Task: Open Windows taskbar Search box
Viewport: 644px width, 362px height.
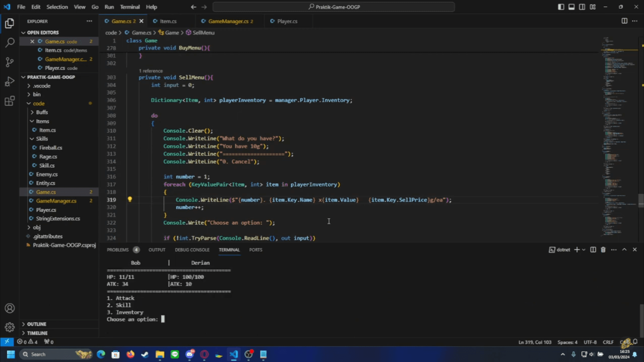Action: point(56,354)
